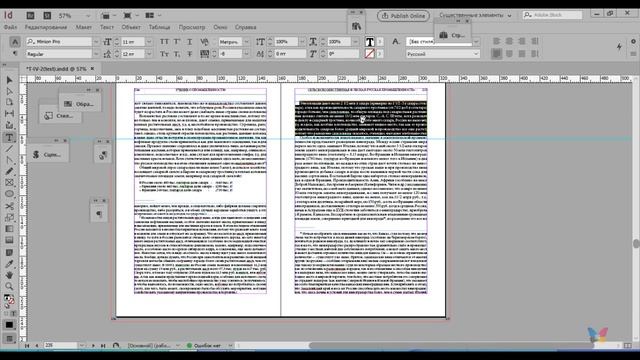Select the Direct Selection tool (white arrow)

9,91
